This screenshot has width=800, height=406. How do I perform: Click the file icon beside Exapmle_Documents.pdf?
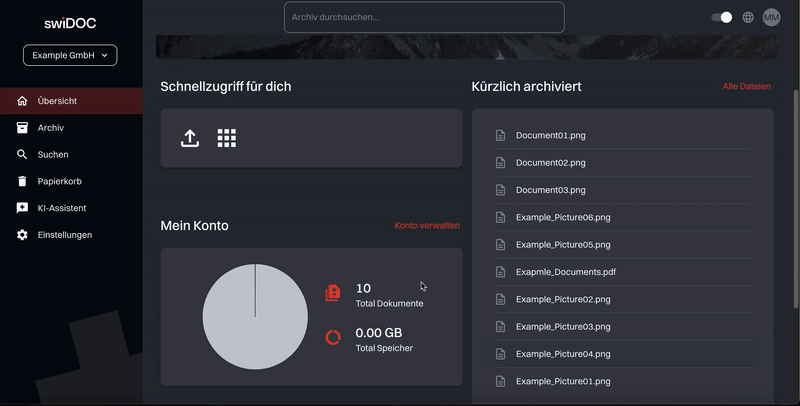[502, 272]
